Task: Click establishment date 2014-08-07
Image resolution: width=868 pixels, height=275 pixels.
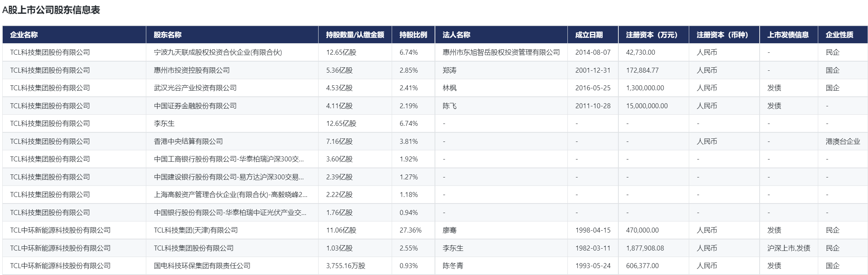Action: (593, 52)
